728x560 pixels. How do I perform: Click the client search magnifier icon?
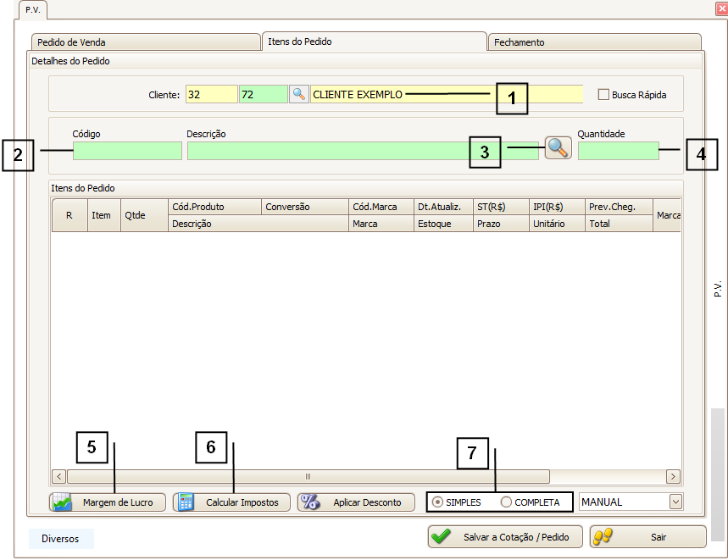point(298,94)
